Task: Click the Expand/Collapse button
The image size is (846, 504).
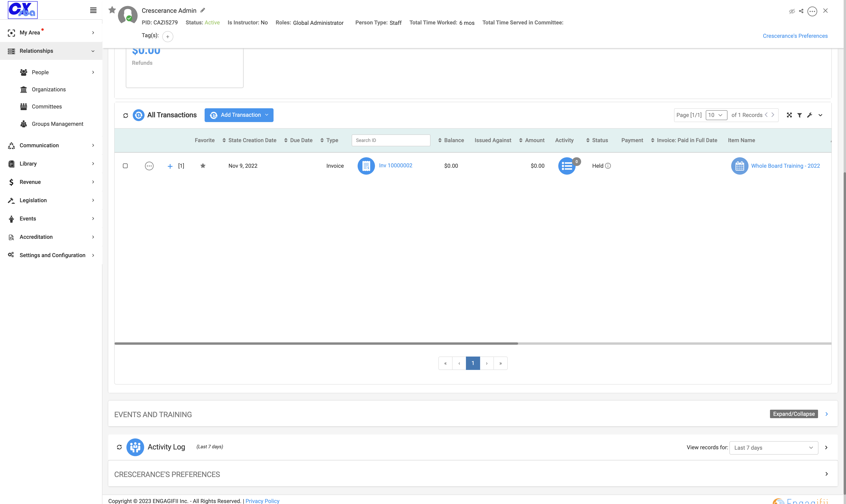Action: 794,414
